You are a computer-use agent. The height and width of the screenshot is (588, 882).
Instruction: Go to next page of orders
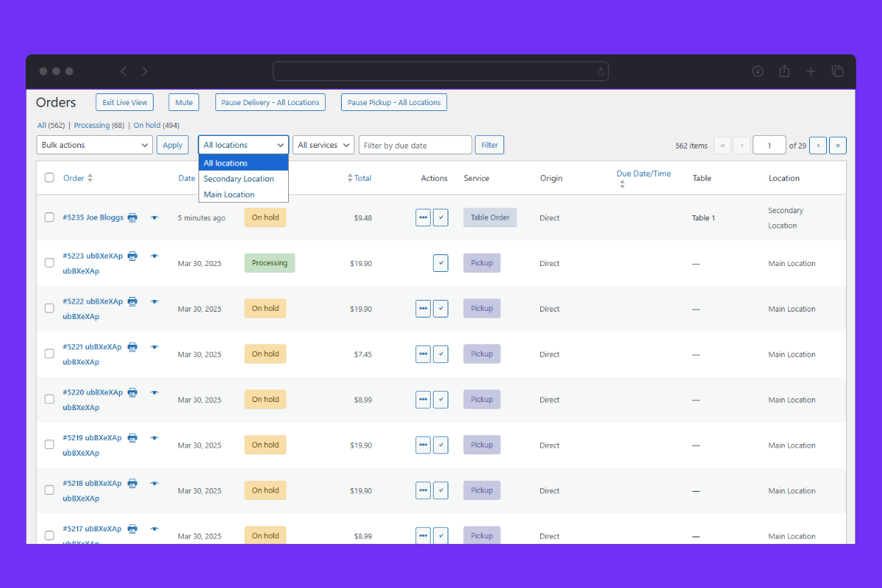[818, 146]
